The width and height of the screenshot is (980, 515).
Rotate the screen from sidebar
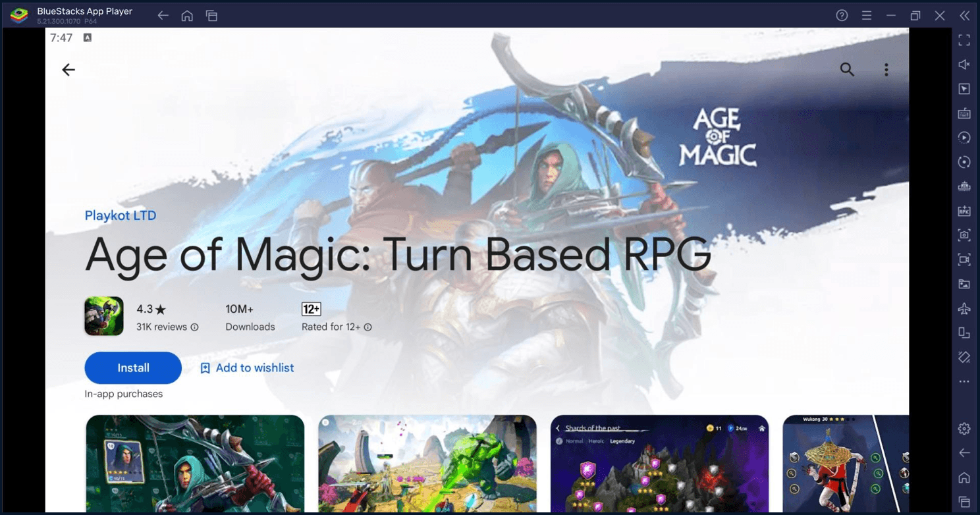[964, 333]
